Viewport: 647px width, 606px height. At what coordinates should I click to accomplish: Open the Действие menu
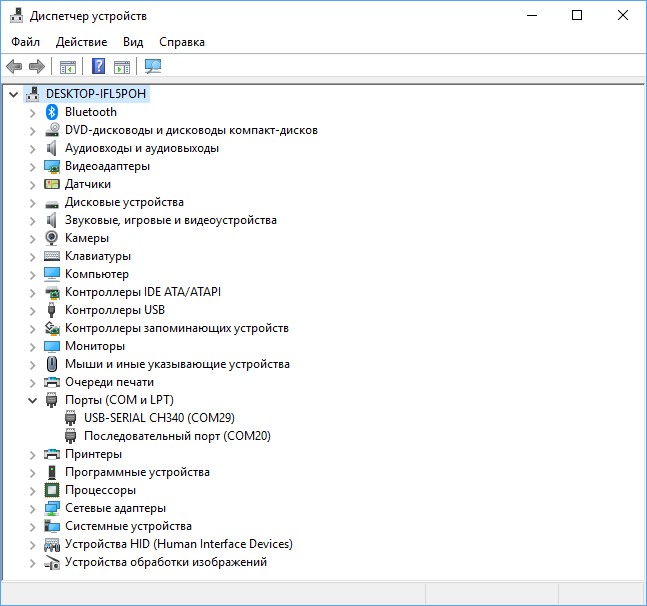81,42
